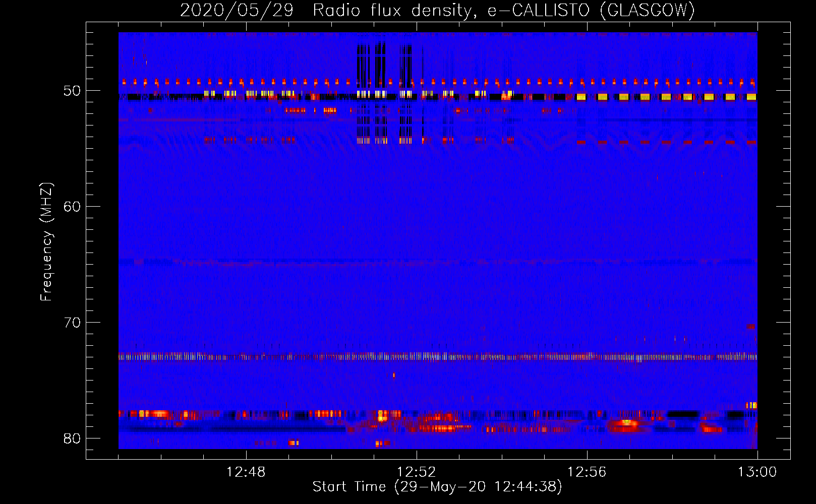Click the 60 frequency tick label
Viewport: 816px width, 504px height.
[72, 207]
